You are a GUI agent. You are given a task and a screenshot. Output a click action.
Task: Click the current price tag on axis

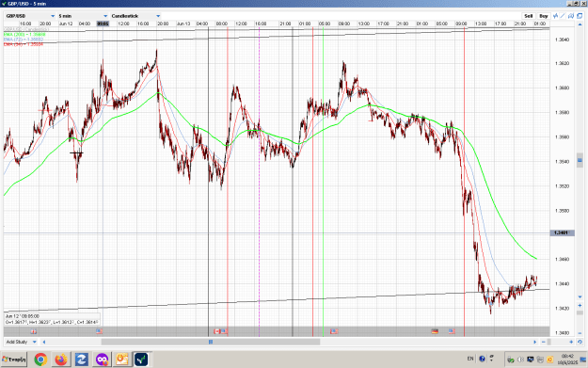(562, 233)
